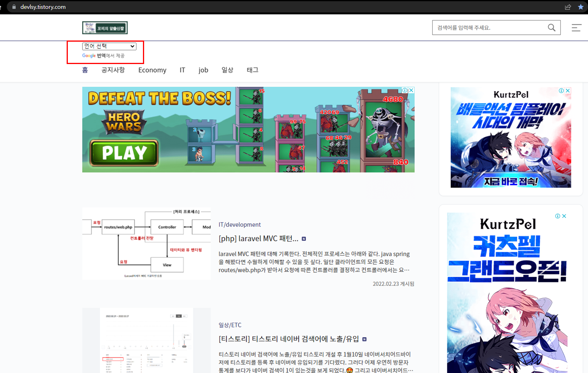The height and width of the screenshot is (373, 588).
Task: Click the 지금 바로 접속! KurtzPel ad banner
Action: point(511,137)
